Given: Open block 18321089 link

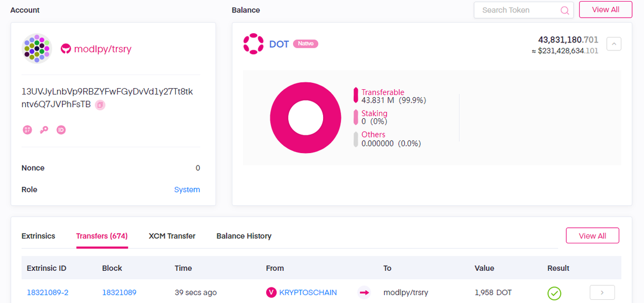Looking at the screenshot, I should point(119,293).
